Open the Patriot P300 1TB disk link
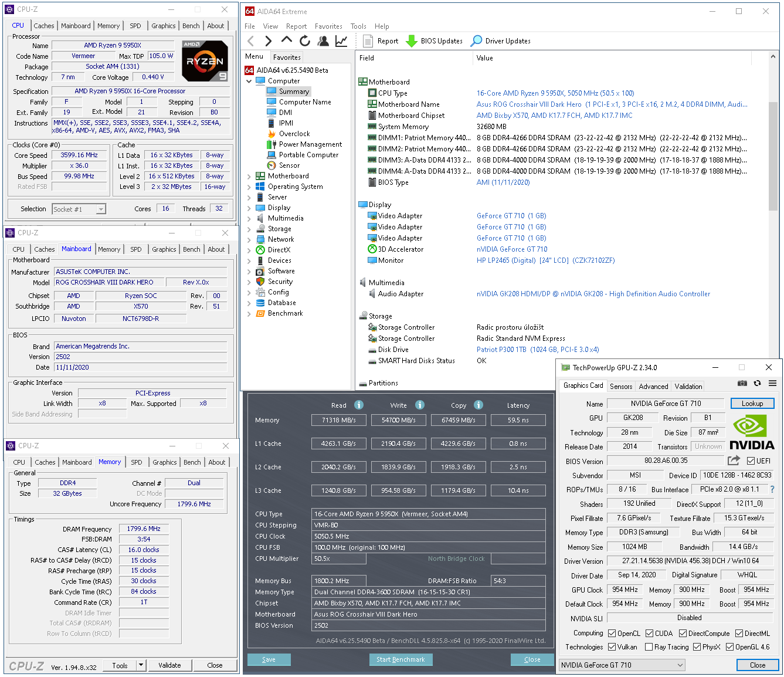This screenshot has height=677, width=784. (x=538, y=350)
